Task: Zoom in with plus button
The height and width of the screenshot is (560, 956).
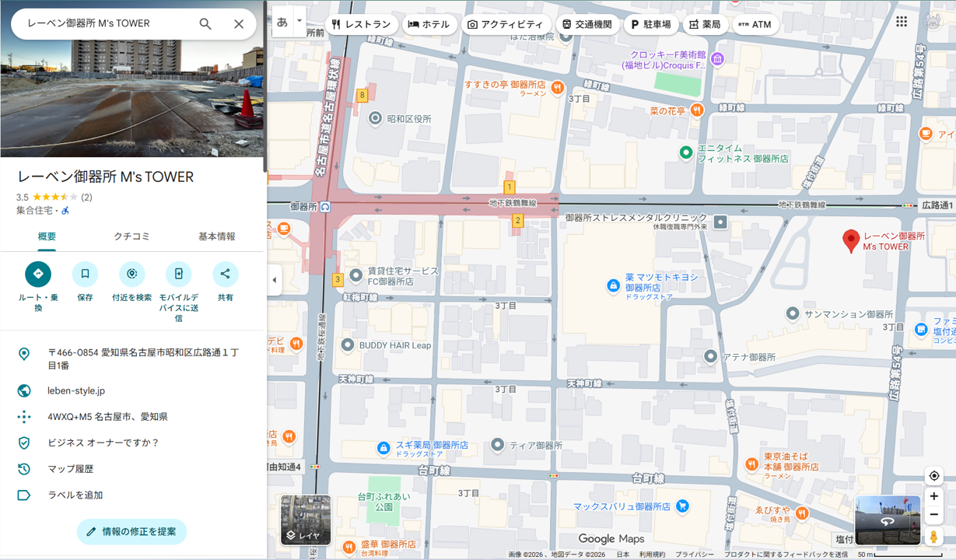Action: [934, 496]
